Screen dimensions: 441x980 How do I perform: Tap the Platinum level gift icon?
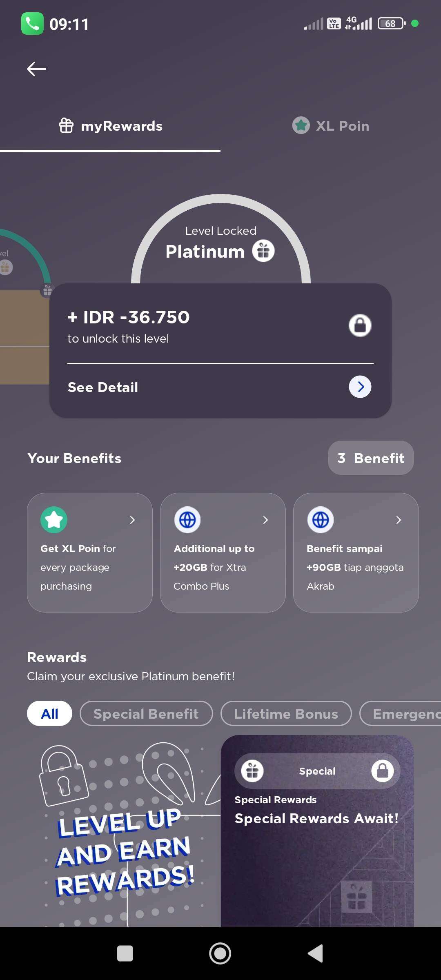[263, 251]
